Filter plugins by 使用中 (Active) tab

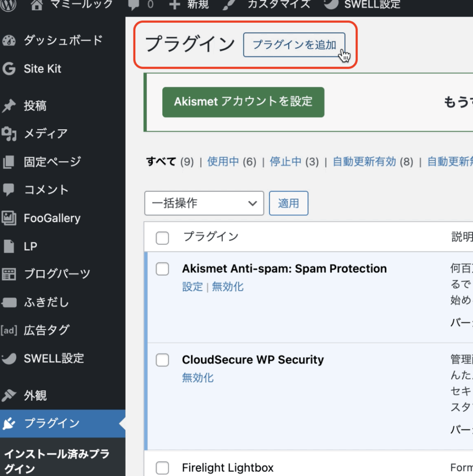click(223, 162)
